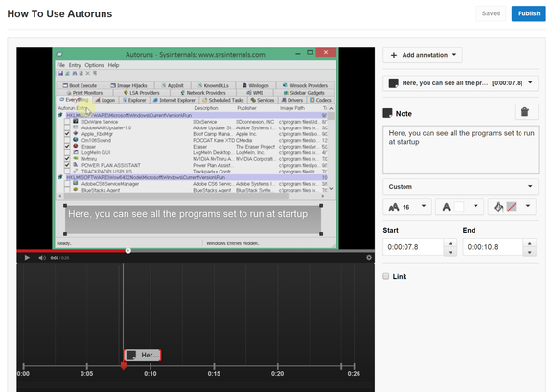Screen dimensions: 556x392
Task: Mute the video with speaker icon
Action: click(42, 258)
